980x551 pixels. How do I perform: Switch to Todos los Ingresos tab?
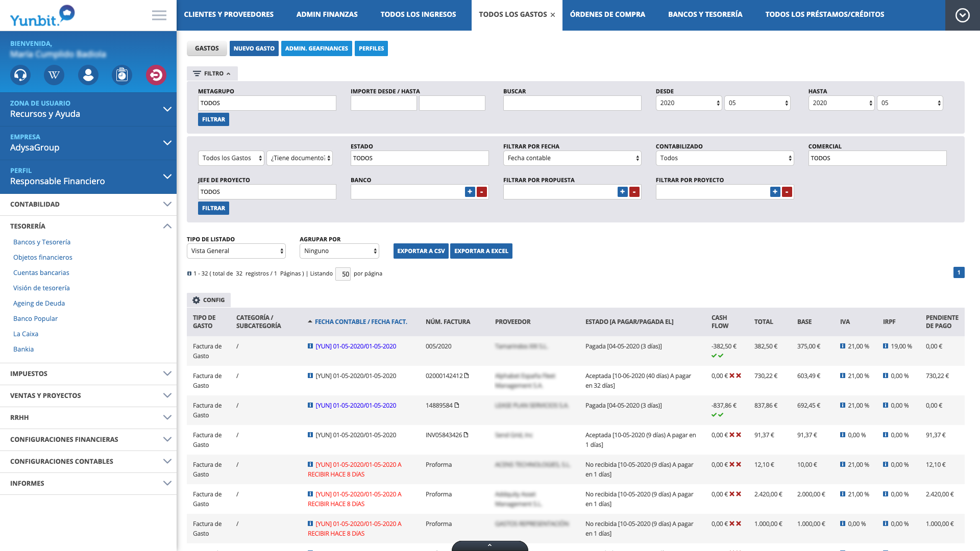[x=419, y=15]
